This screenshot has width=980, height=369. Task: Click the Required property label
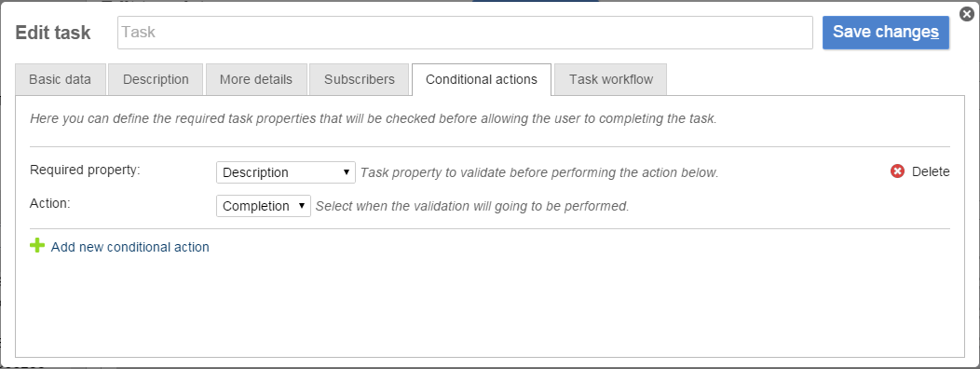coord(85,170)
